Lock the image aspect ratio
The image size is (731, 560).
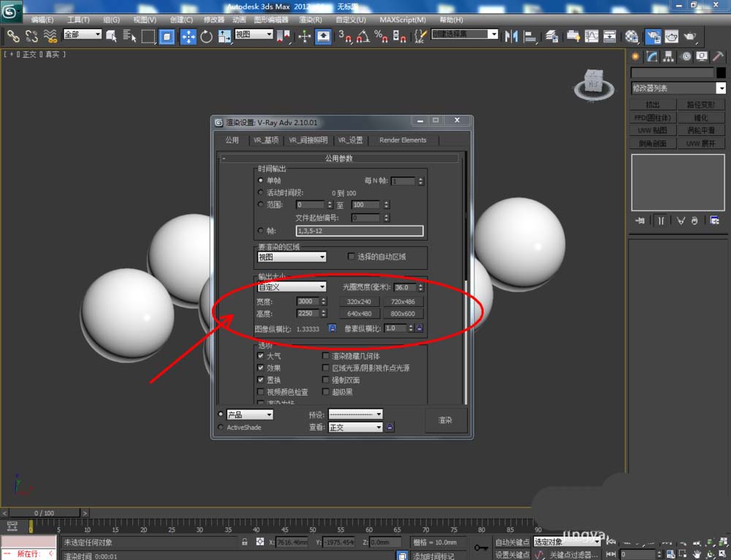332,329
